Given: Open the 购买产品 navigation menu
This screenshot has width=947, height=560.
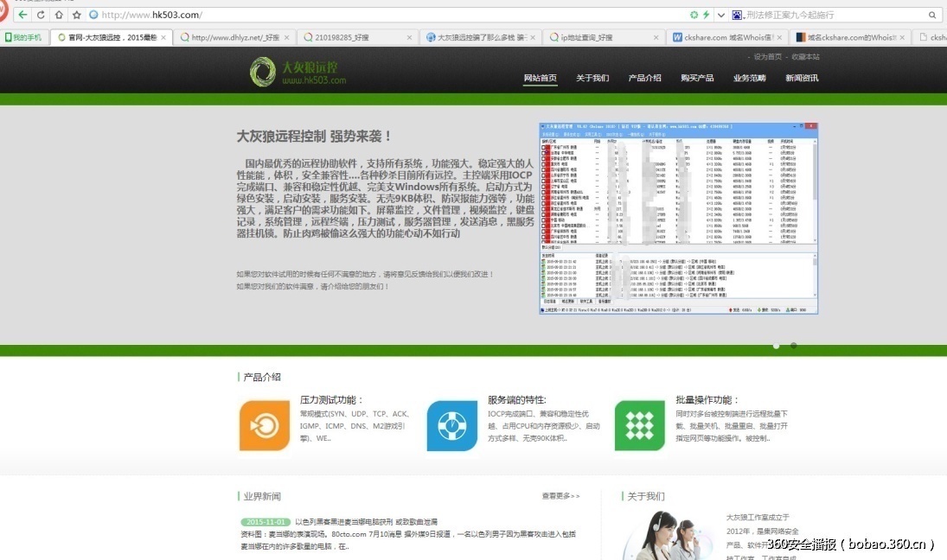Looking at the screenshot, I should [697, 77].
